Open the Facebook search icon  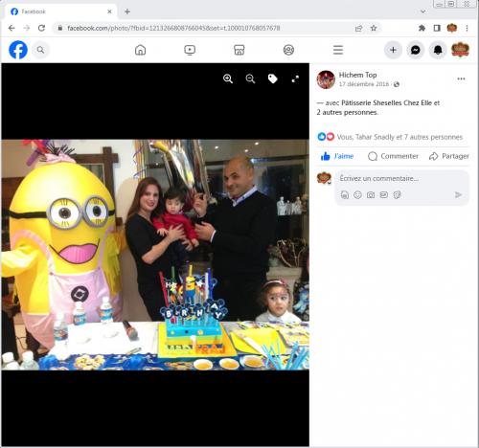pyautogui.click(x=40, y=50)
